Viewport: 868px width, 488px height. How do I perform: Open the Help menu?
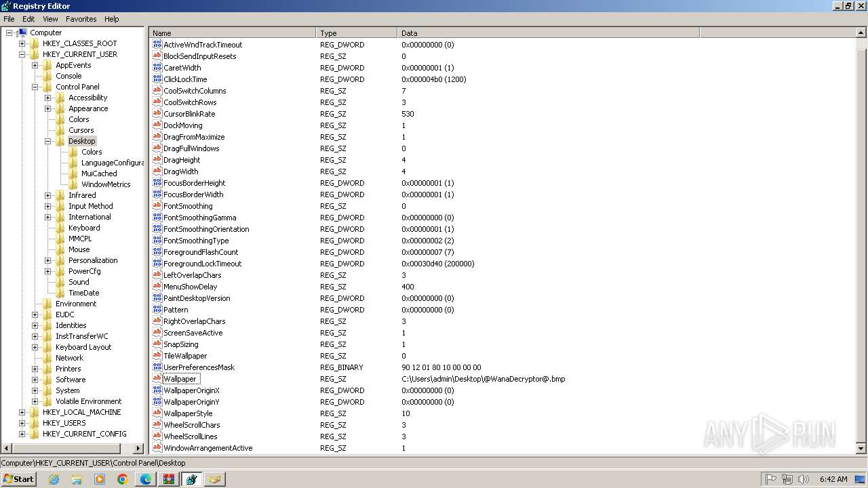(112, 19)
